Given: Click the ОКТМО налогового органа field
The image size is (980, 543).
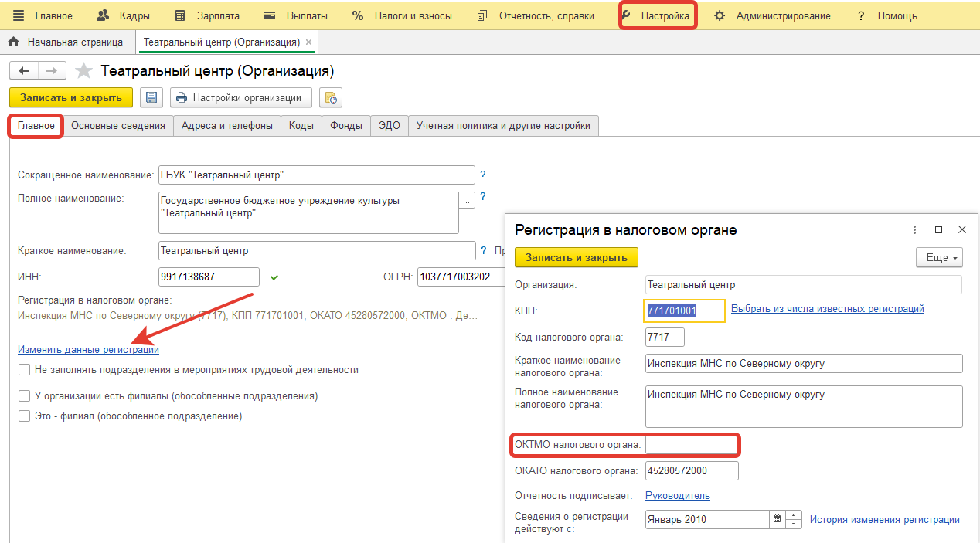Looking at the screenshot, I should [x=692, y=445].
